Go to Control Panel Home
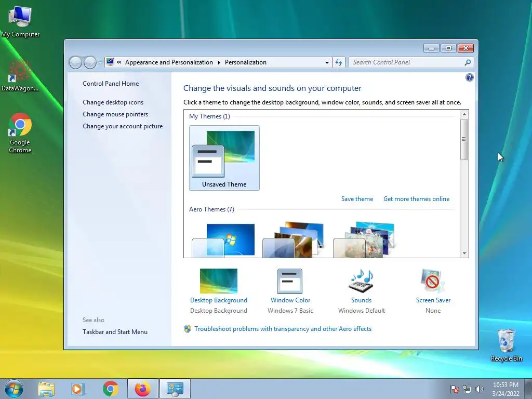This screenshot has height=399, width=532. [x=111, y=84]
